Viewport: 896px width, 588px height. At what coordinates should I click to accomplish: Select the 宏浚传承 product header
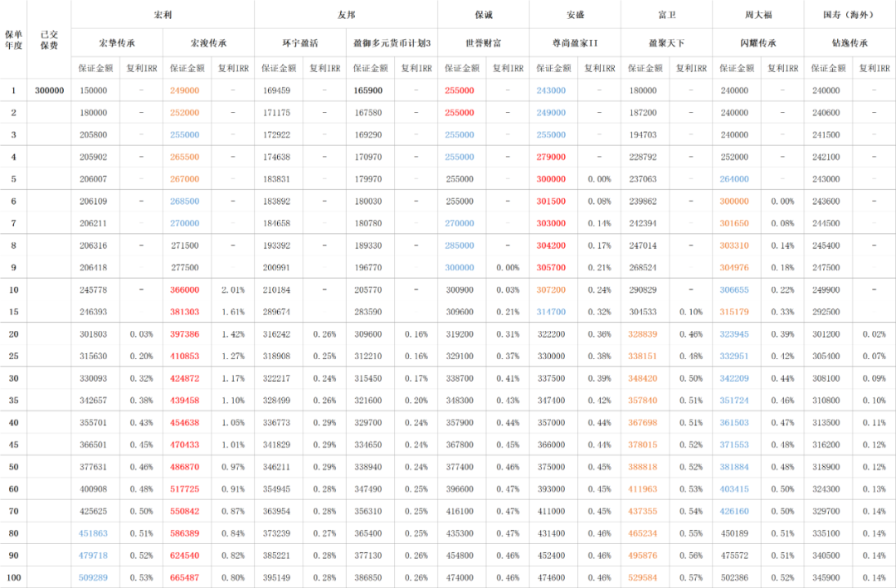(x=208, y=42)
